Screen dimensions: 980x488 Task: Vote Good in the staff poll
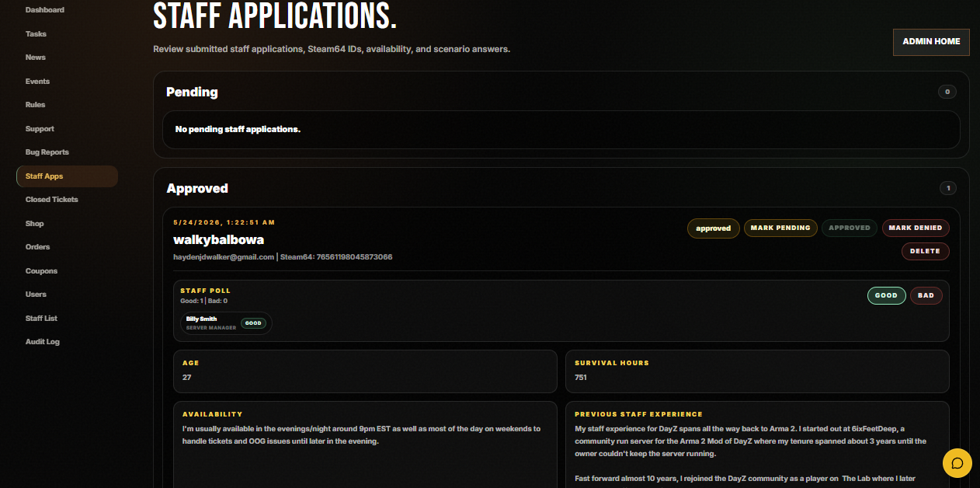[886, 295]
